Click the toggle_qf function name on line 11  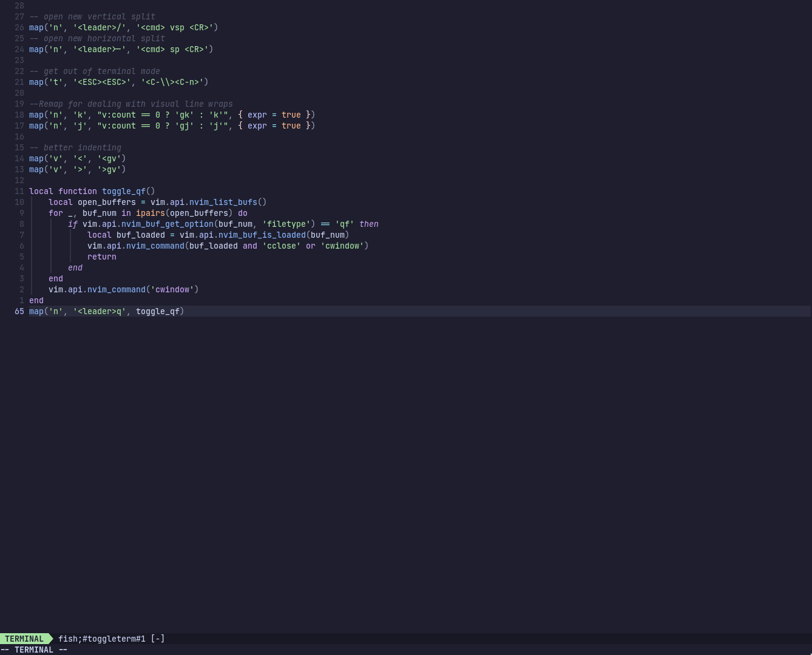pyautogui.click(x=124, y=191)
